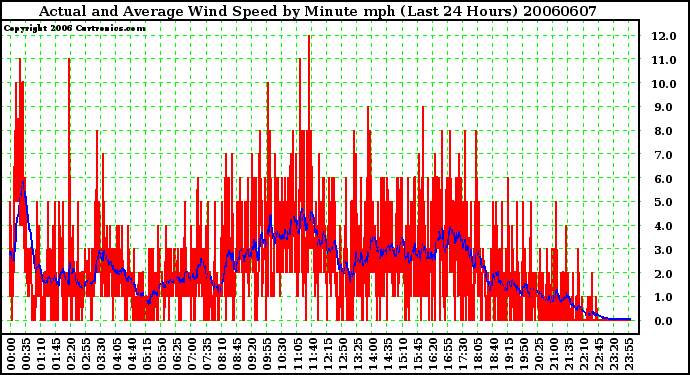Image resolution: width=690 pixels, height=375 pixels.
Task: Click the 11:40 time label
Action: [x=313, y=354]
